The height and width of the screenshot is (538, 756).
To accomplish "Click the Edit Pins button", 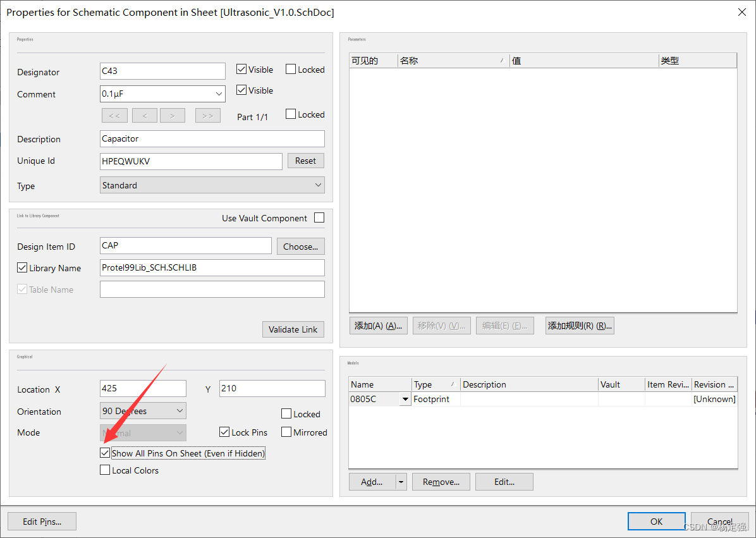I will pyautogui.click(x=42, y=522).
